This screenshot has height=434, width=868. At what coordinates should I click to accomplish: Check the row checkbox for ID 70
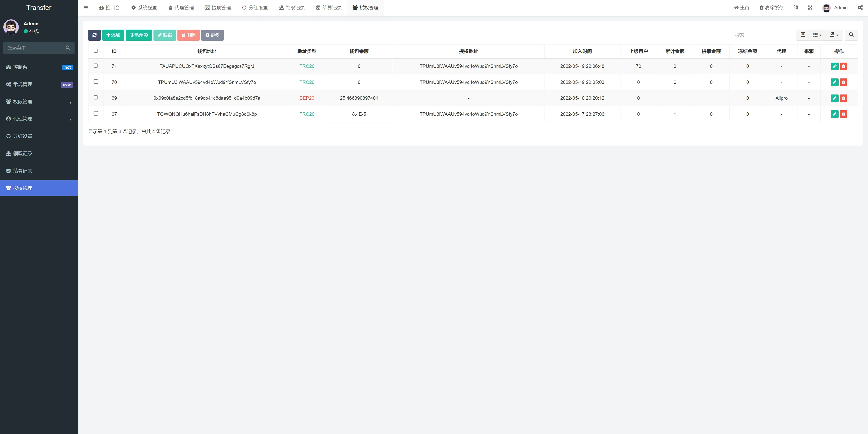click(96, 82)
